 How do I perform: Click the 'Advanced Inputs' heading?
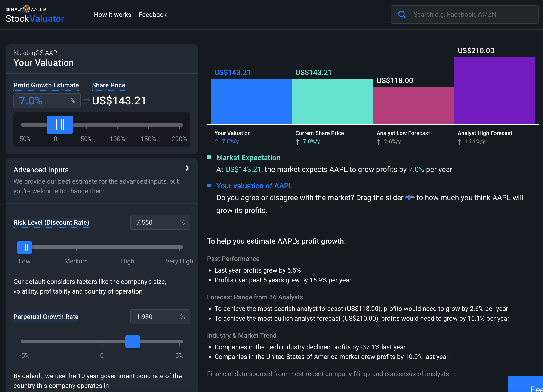pyautogui.click(x=41, y=170)
